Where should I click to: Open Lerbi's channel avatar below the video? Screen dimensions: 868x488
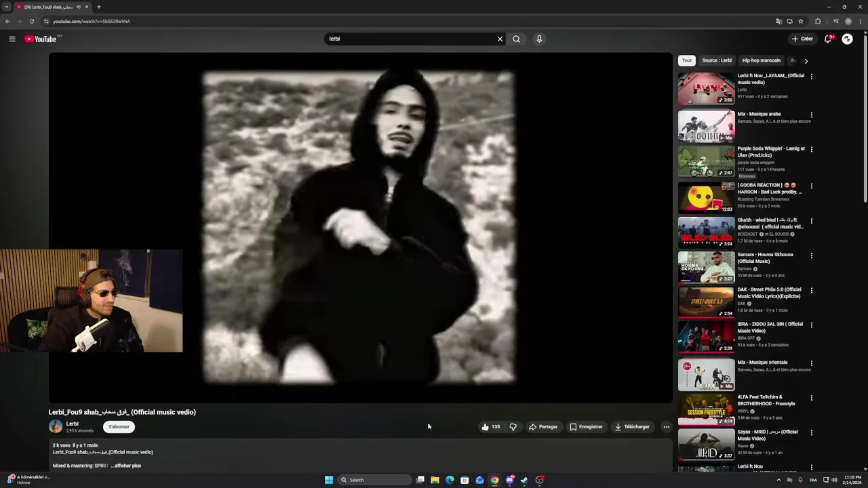pyautogui.click(x=56, y=426)
